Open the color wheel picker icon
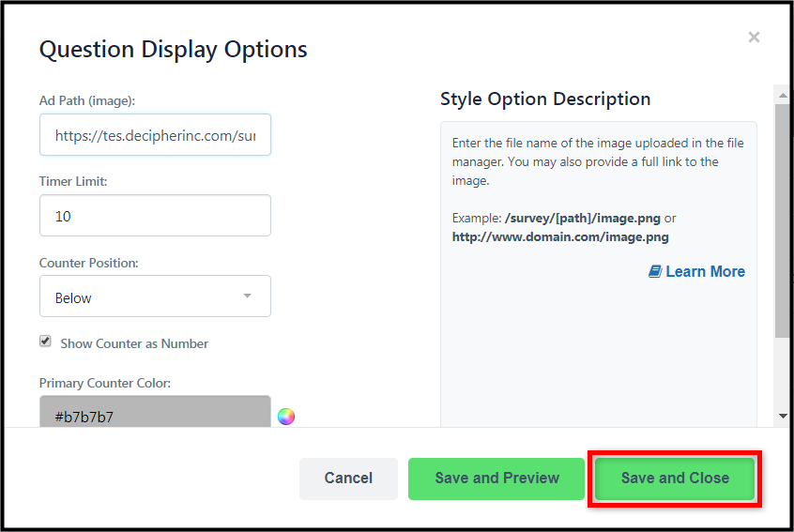 (286, 416)
